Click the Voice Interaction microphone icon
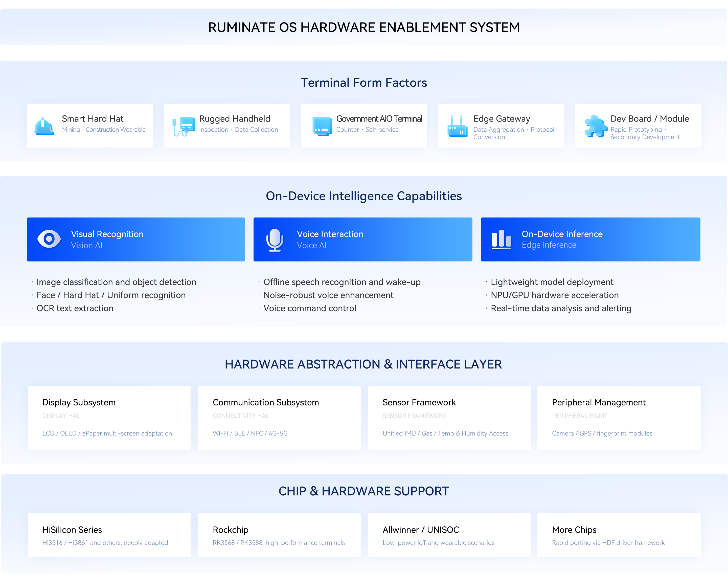Screen dimensions: 728x581 [275, 240]
